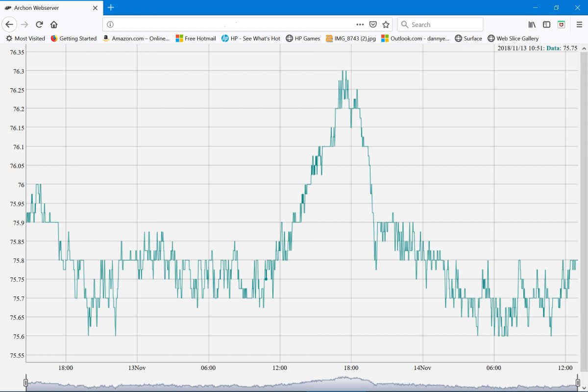
Task: Open Most Visited bookmarks folder
Action: click(25, 38)
